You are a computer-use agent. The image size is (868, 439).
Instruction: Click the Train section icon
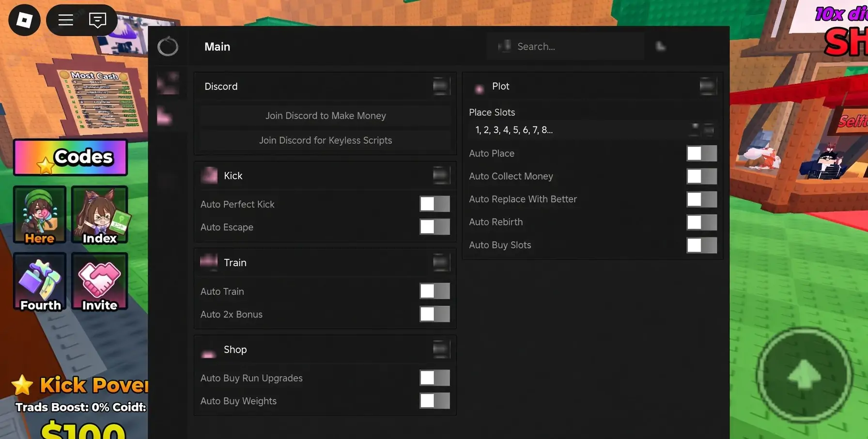click(209, 262)
